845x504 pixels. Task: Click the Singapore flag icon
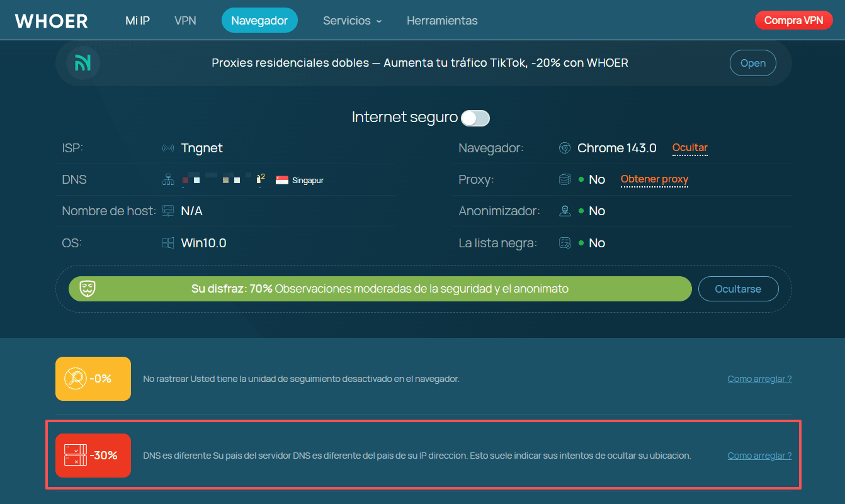pyautogui.click(x=282, y=181)
